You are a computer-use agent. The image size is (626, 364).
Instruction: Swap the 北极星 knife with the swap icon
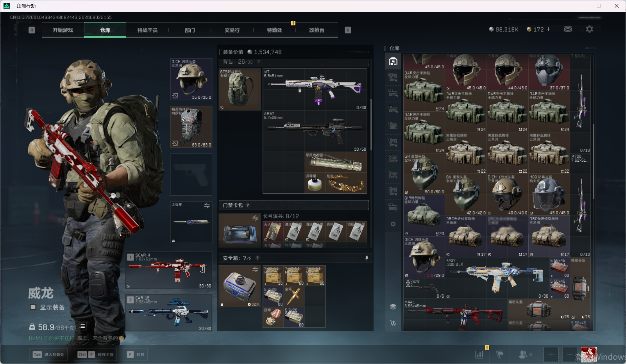coord(207,206)
